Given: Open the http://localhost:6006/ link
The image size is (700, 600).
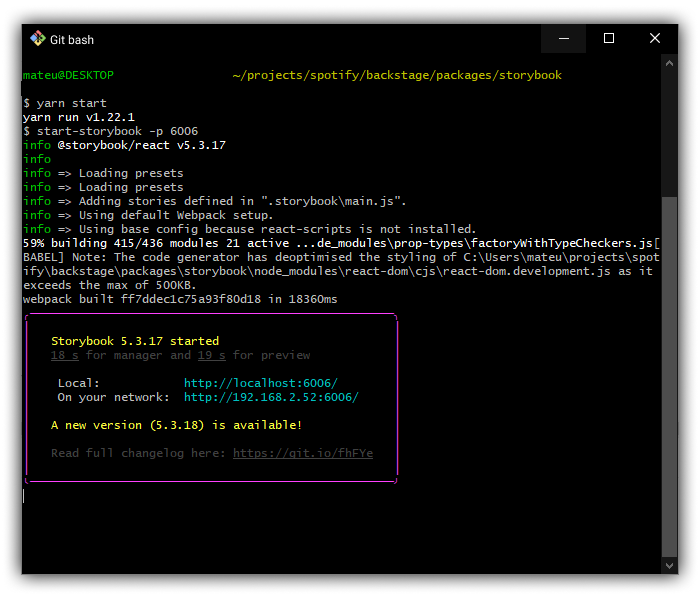Looking at the screenshot, I should coord(261,383).
